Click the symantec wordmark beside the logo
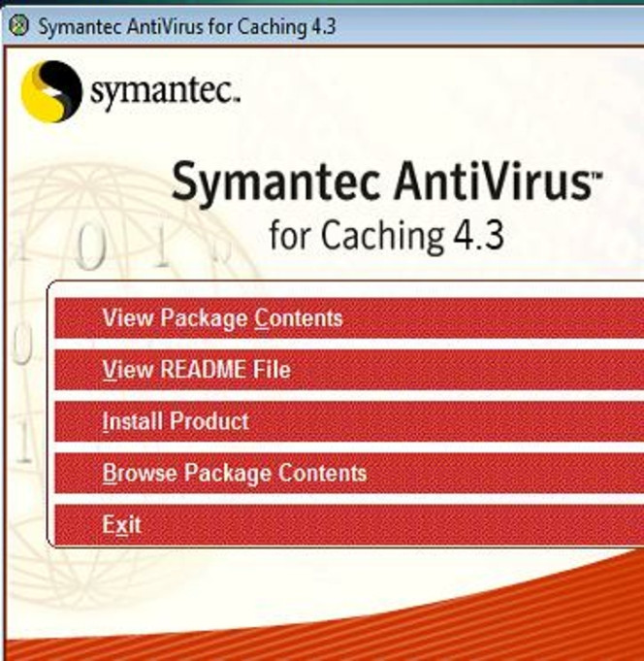644x661 pixels. pos(165,93)
